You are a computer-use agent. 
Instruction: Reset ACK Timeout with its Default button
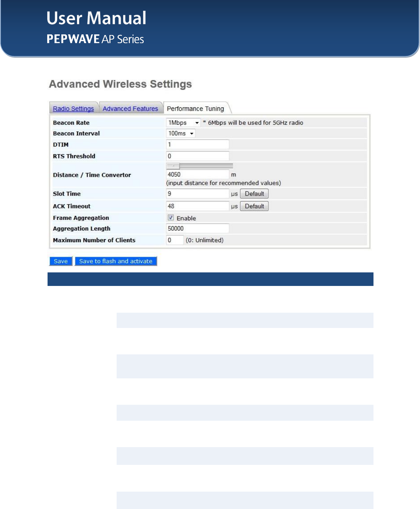[254, 206]
